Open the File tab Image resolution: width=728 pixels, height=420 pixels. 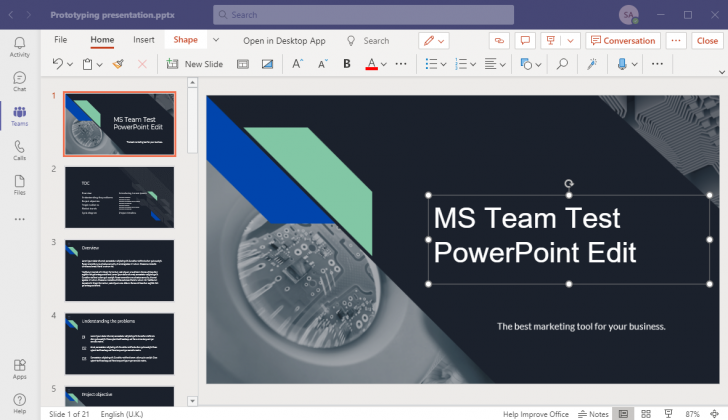click(60, 40)
